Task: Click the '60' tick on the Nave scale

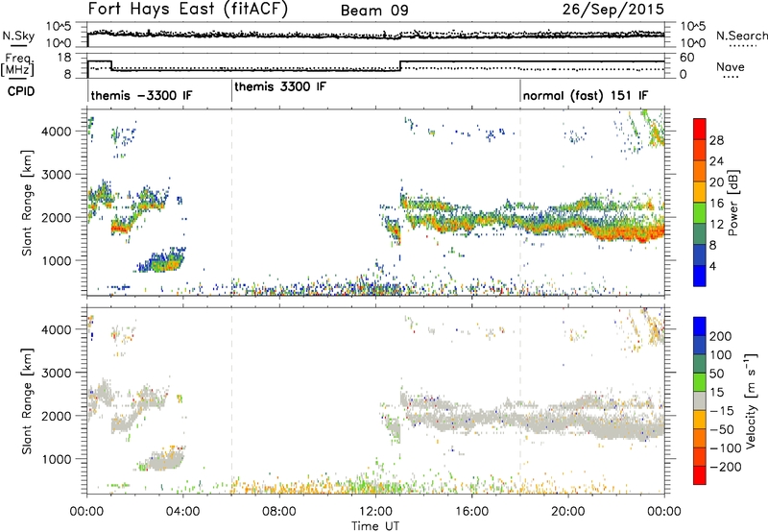Action: [687, 58]
